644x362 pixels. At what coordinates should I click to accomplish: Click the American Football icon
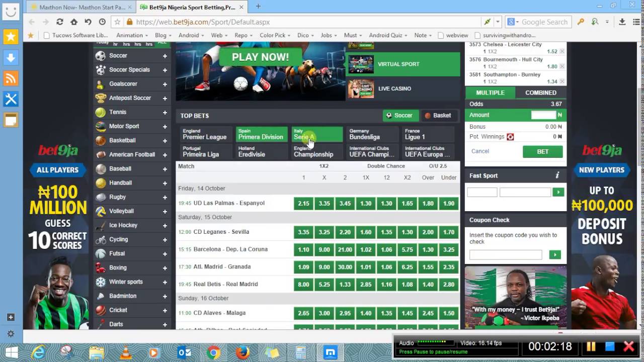[101, 154]
